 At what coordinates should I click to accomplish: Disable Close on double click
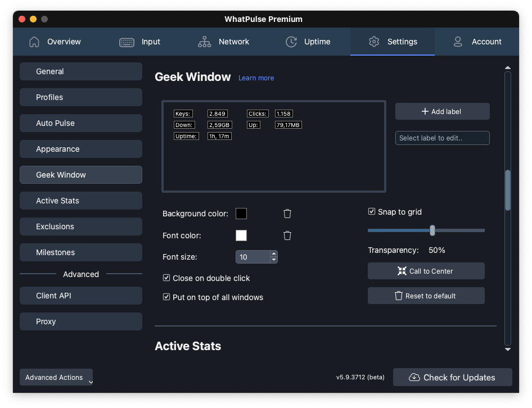coord(166,278)
